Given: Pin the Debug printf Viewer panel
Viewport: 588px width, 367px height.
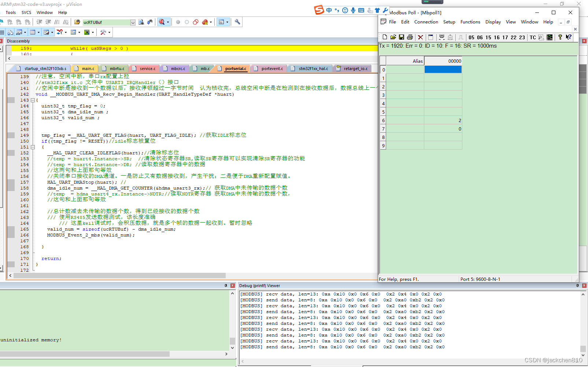Looking at the screenshot, I should (578, 286).
